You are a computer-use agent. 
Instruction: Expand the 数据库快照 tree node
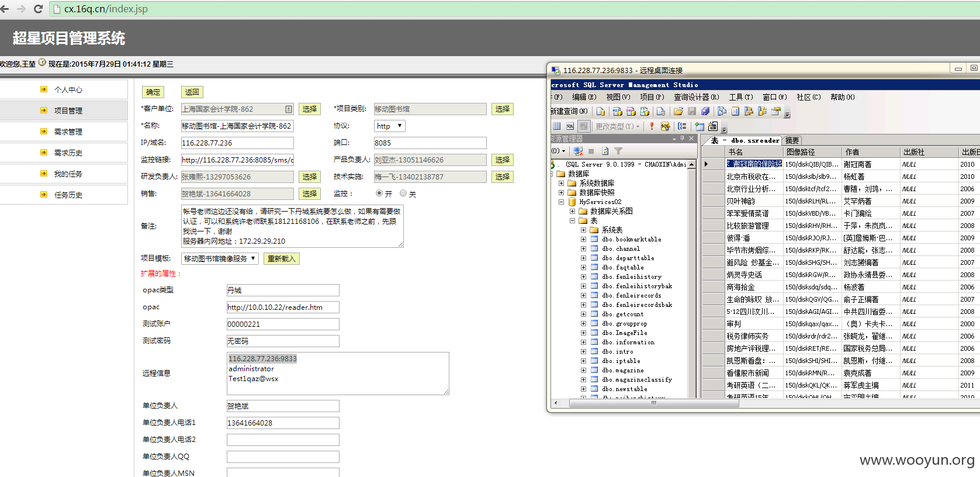pyautogui.click(x=561, y=192)
